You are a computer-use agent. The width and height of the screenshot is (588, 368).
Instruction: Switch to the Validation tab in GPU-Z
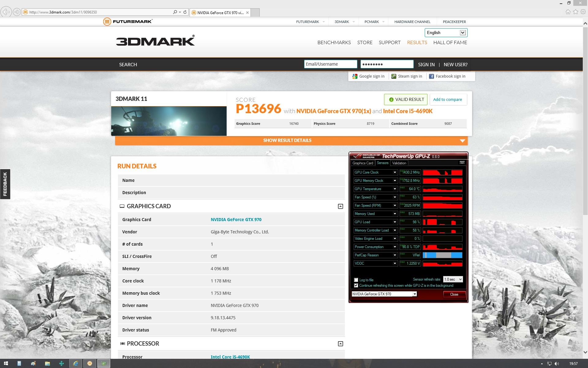(x=399, y=163)
